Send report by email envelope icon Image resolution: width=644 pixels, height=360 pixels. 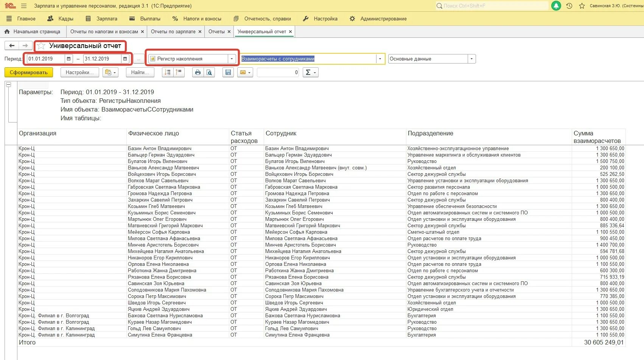tap(243, 72)
